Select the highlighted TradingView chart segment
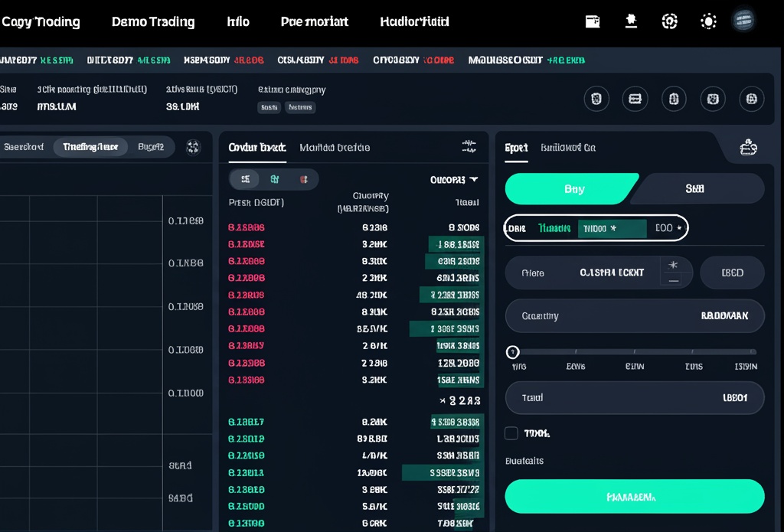This screenshot has width=784, height=532. click(90, 147)
